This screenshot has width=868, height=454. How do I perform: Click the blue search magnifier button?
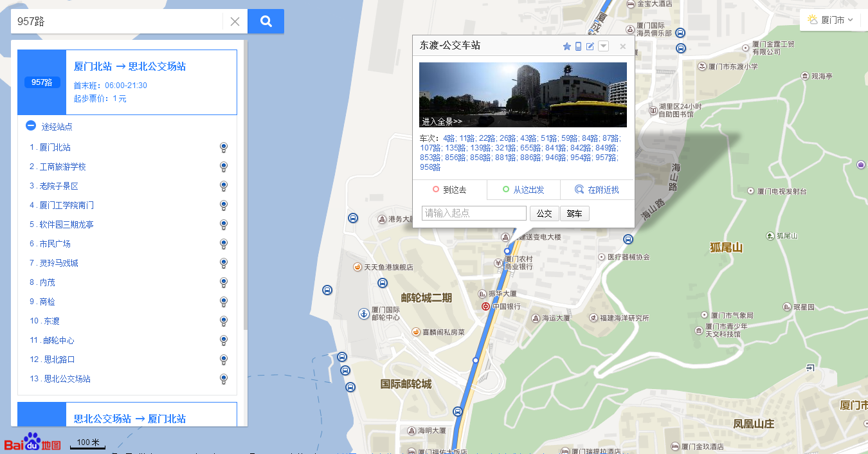pos(266,21)
